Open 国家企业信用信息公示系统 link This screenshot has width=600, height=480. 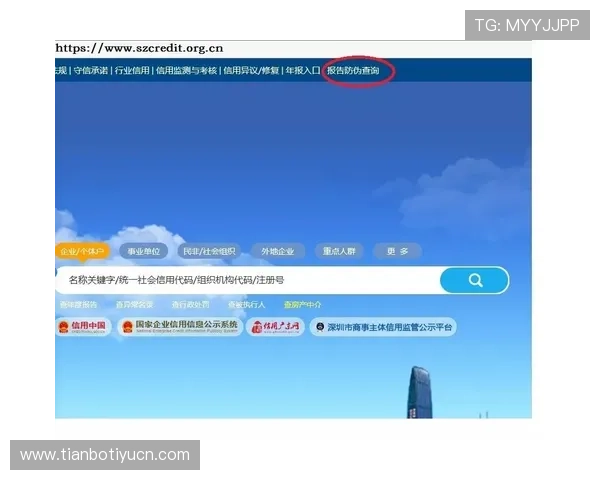point(180,327)
